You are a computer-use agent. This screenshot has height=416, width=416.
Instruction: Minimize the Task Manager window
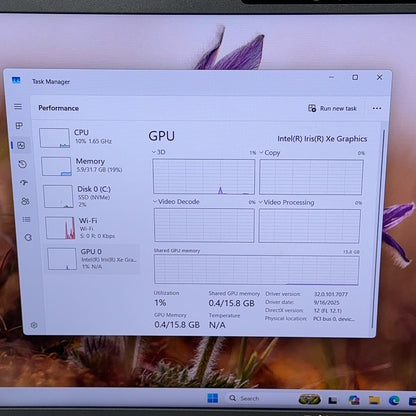click(331, 77)
